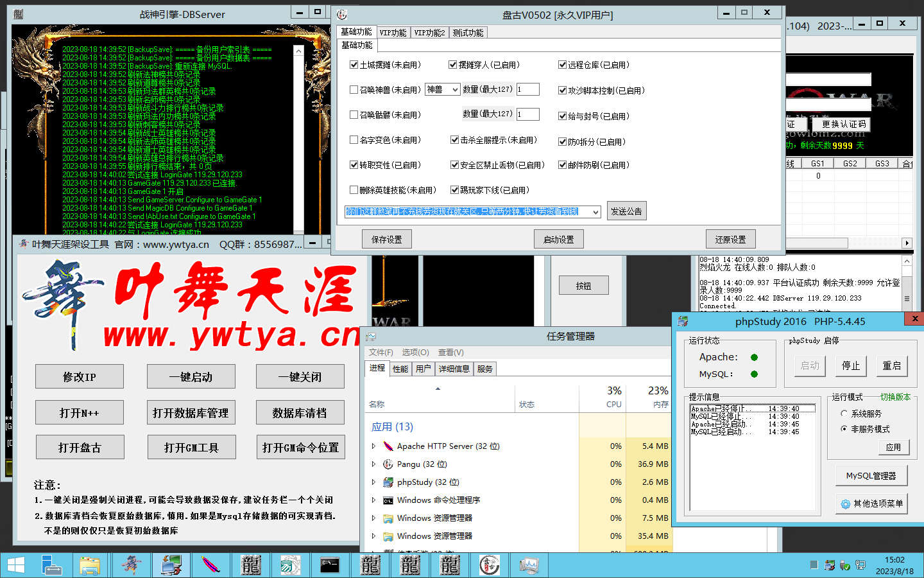Click Apache HTTP Server feather icon in Task Manager

click(388, 446)
